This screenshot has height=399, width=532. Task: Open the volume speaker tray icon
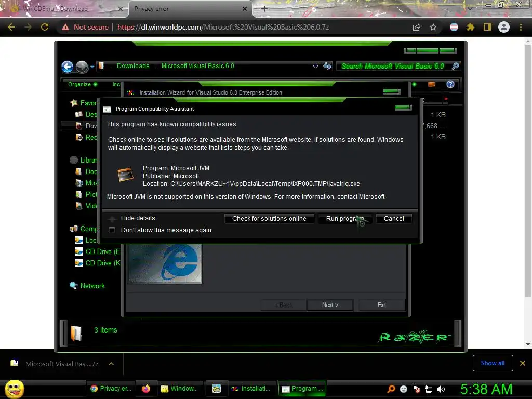[x=441, y=389]
